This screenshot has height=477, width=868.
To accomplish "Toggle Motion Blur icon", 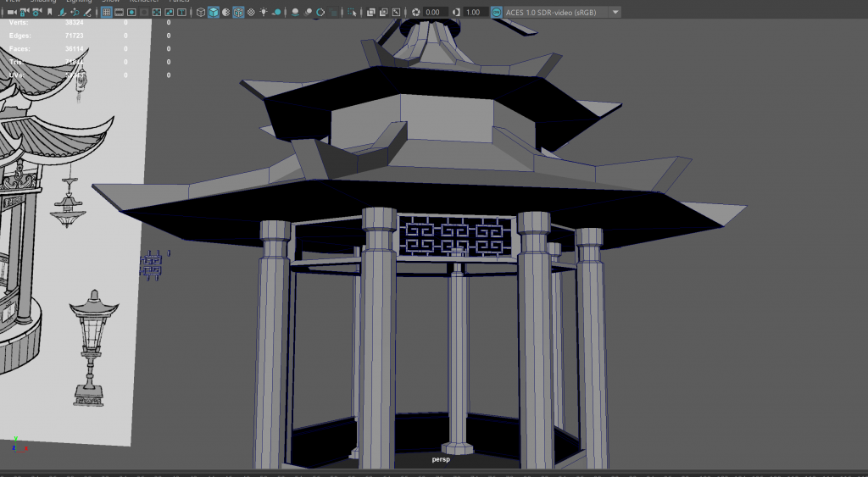I will [308, 12].
